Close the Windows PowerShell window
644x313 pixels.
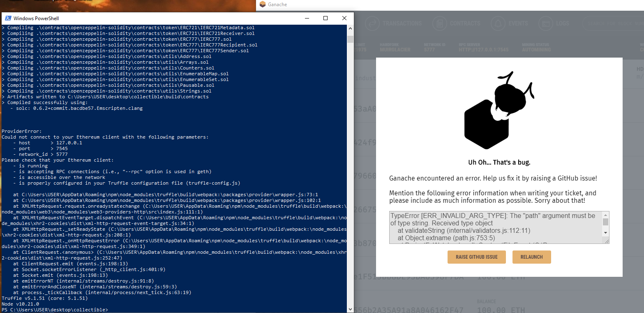pos(344,18)
